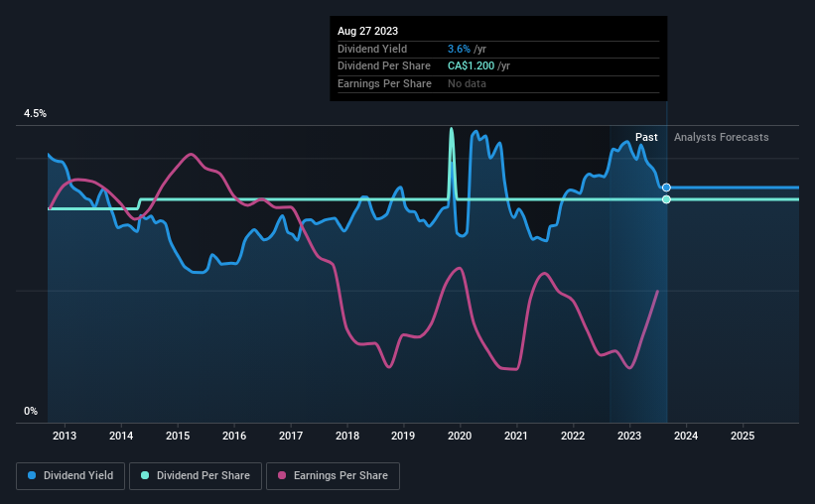Click the Analysts Forecasts label
This screenshot has width=815, height=504.
pos(722,137)
